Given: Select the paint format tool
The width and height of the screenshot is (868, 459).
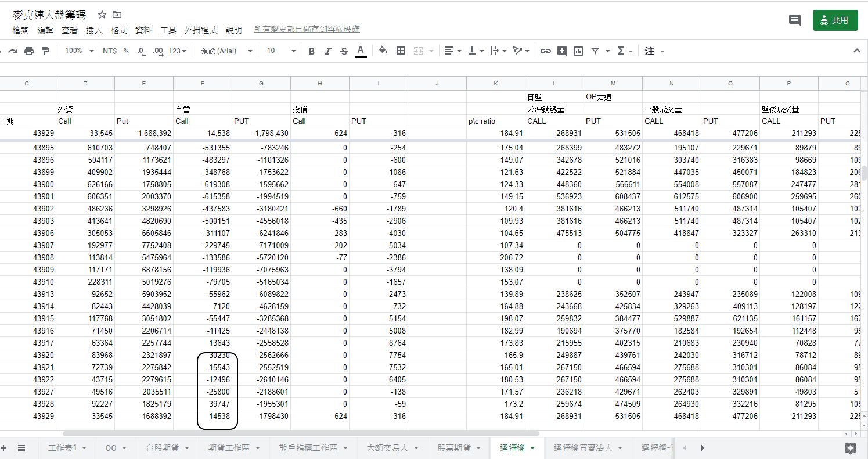Looking at the screenshot, I should point(46,51).
